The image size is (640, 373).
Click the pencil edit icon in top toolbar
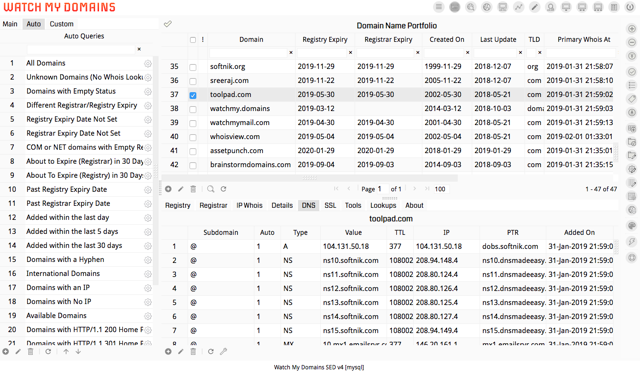tap(534, 7)
